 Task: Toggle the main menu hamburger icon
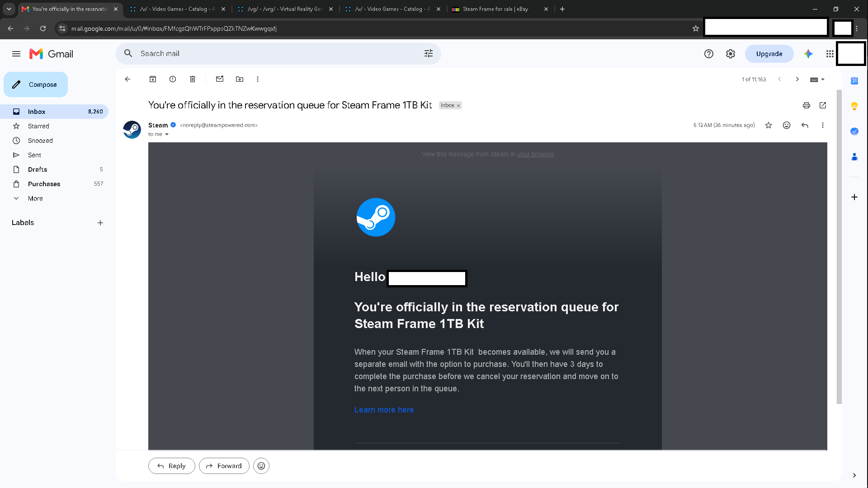(16, 54)
